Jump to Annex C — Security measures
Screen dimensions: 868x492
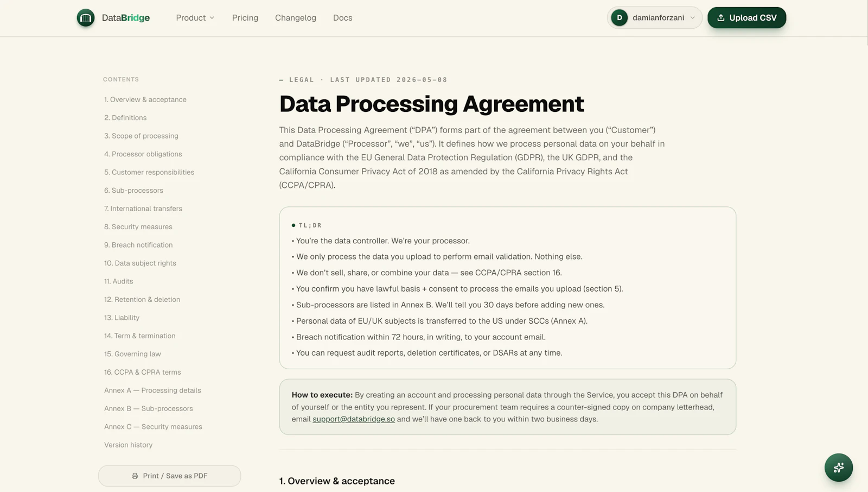click(x=153, y=427)
